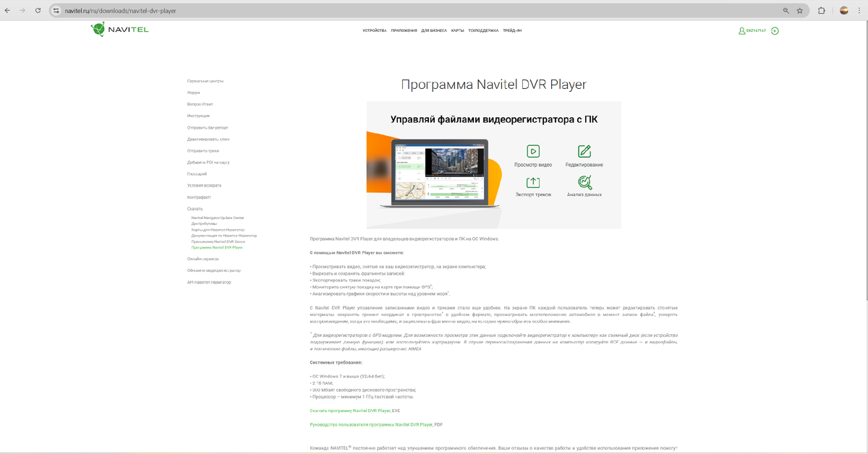
Task: Click the browser Back arrow
Action: 7,11
